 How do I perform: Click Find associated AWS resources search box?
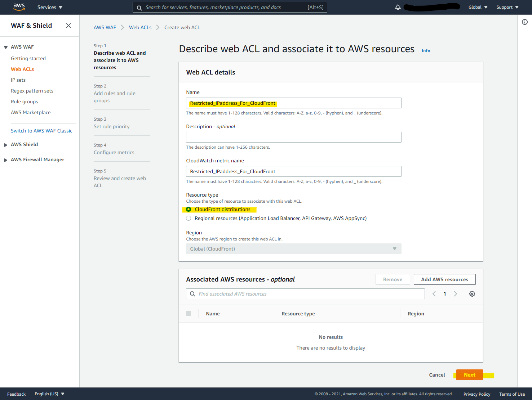click(305, 294)
